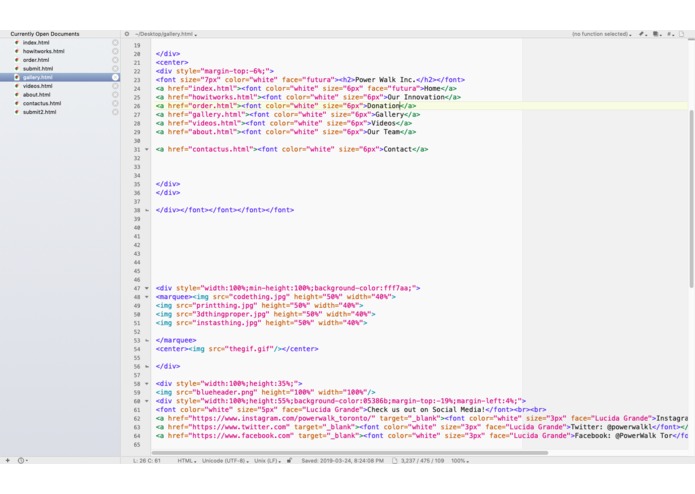Click the Power Walk Inc. text on line 23
The image size is (695, 494).
tap(386, 80)
